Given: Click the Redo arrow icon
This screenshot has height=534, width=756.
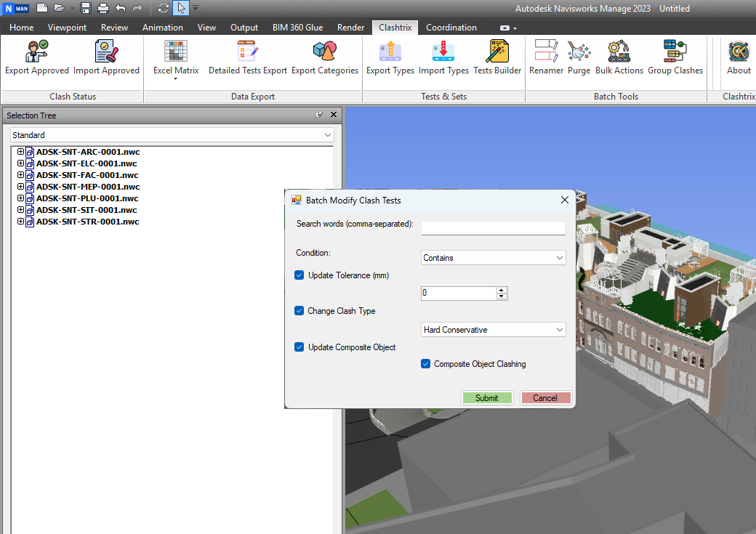Looking at the screenshot, I should coord(138,8).
